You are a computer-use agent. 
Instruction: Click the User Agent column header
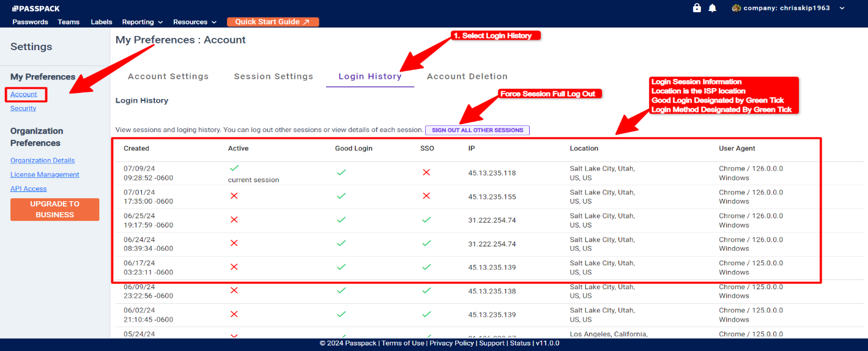pos(737,149)
